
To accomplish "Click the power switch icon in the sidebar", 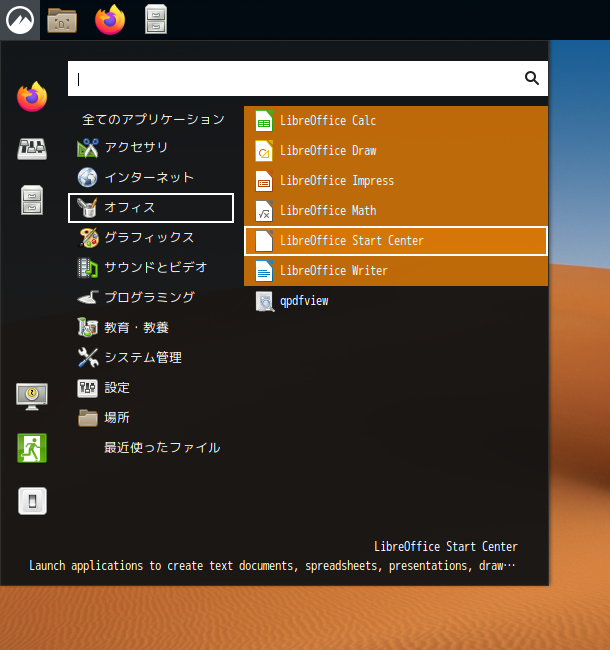I will point(32,501).
